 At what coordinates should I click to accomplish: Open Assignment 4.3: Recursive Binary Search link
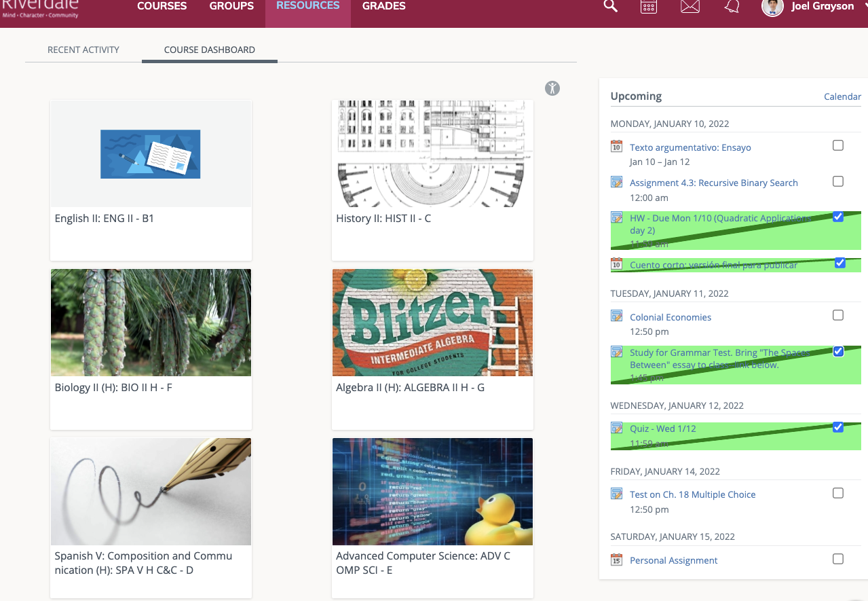714,183
